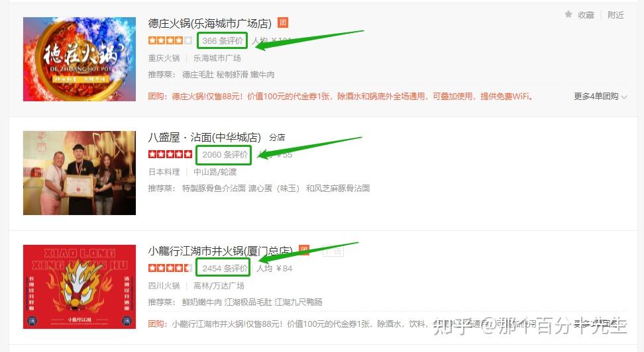The height and width of the screenshot is (352, 644).
Task: Open 八盛屋·沾面(中华城店) restaurant title
Action: 205,137
